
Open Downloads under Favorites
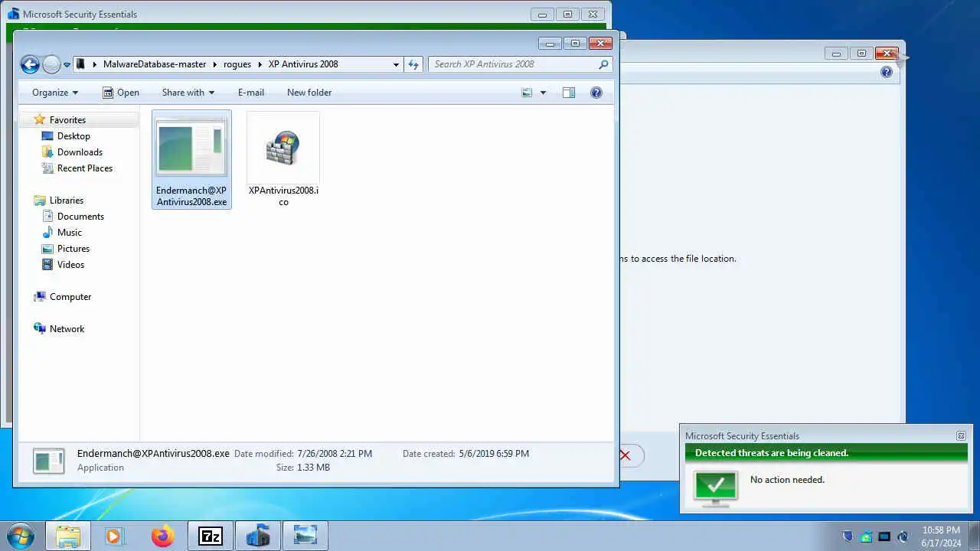(x=80, y=152)
